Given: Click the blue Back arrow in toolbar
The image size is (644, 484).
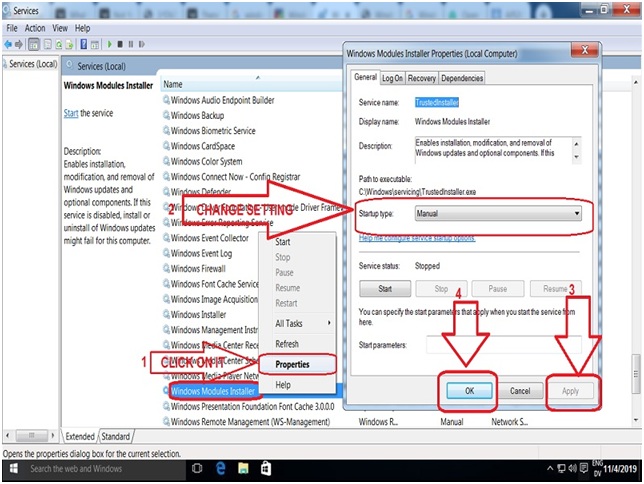Looking at the screenshot, I should pos(7,44).
